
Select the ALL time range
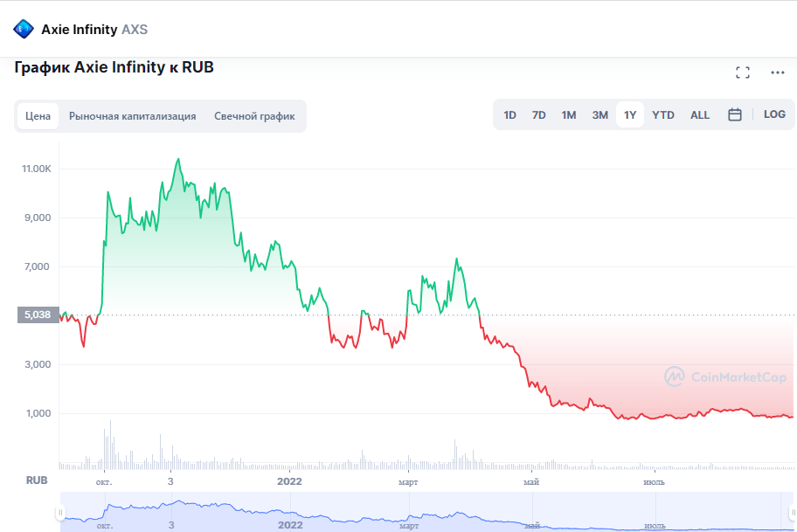(700, 114)
